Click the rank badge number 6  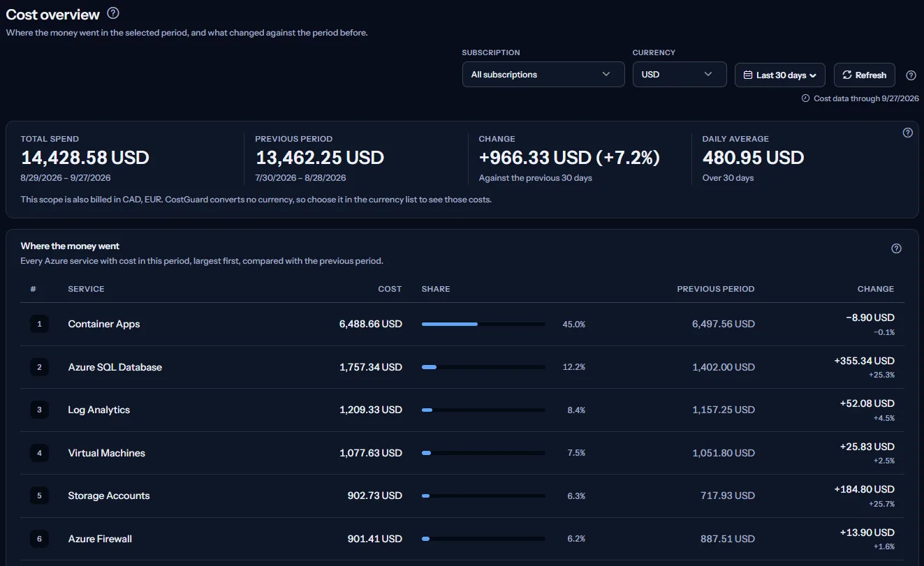[x=39, y=539]
